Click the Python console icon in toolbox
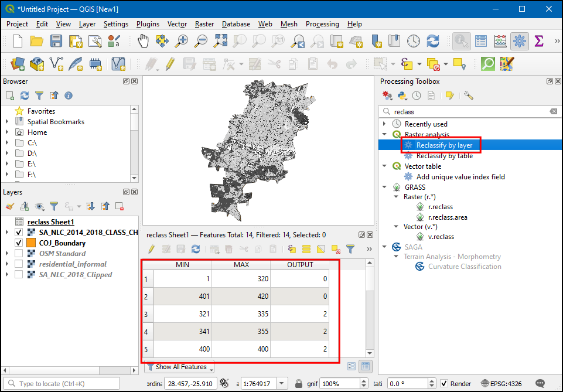This screenshot has width=563, height=392. [x=402, y=96]
